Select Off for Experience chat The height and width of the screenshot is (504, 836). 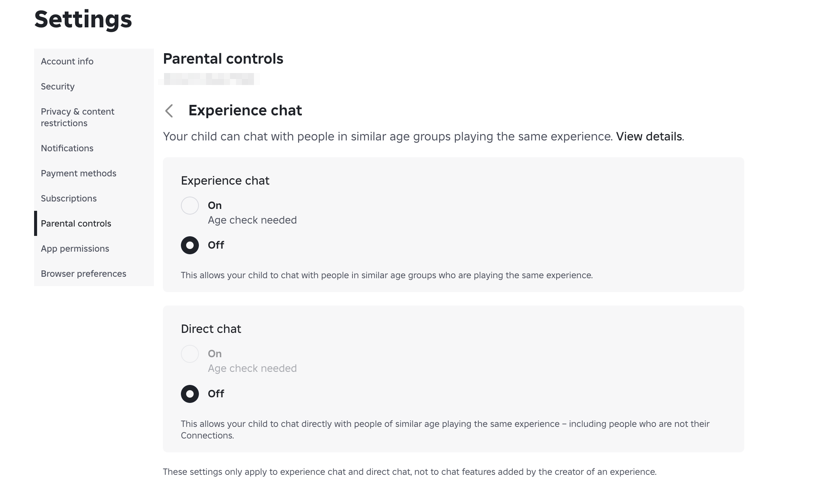point(190,245)
